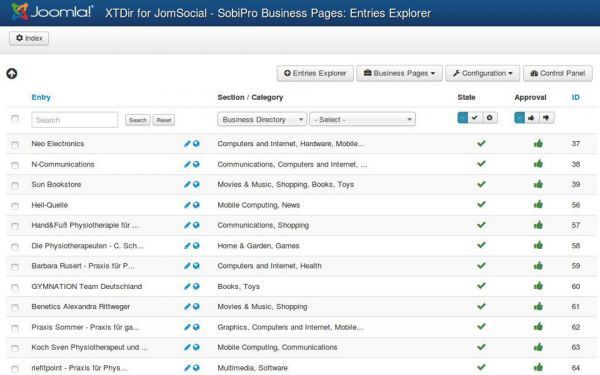Click the Koch Sven Physiotherapeut entry name
The height and width of the screenshot is (375, 600).
(90, 347)
